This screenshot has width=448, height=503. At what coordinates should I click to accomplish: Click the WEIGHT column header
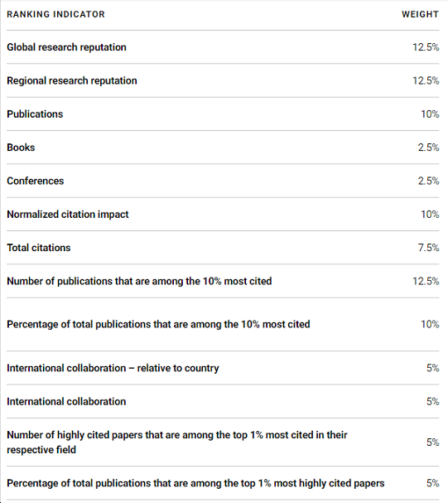[420, 14]
